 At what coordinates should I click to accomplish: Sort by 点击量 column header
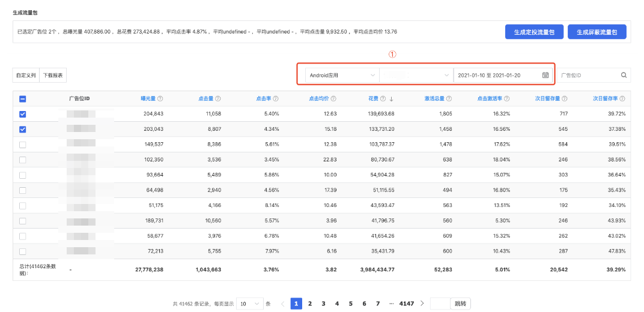tap(205, 99)
